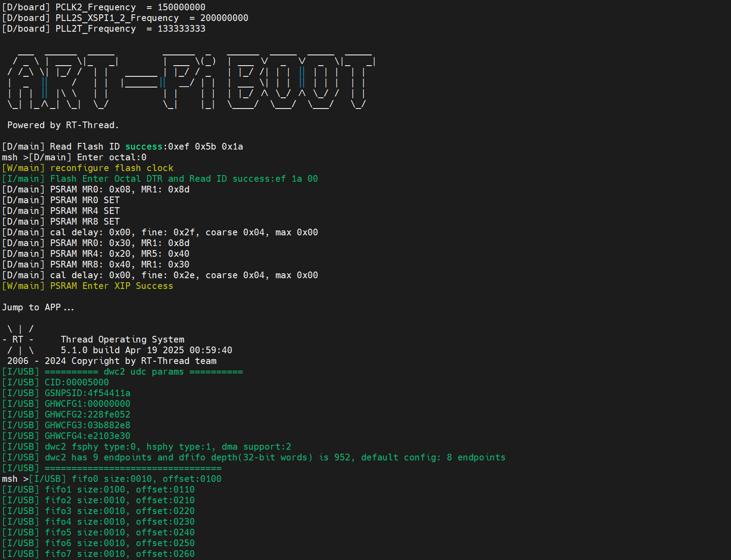Click the 'PSRAM Enter XIP Success' warning line

(x=88, y=286)
